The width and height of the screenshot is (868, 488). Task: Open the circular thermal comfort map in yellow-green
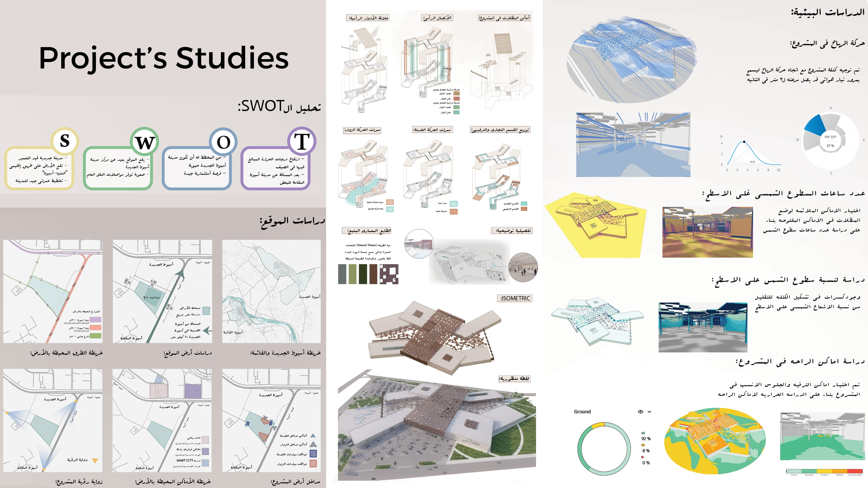tap(715, 441)
